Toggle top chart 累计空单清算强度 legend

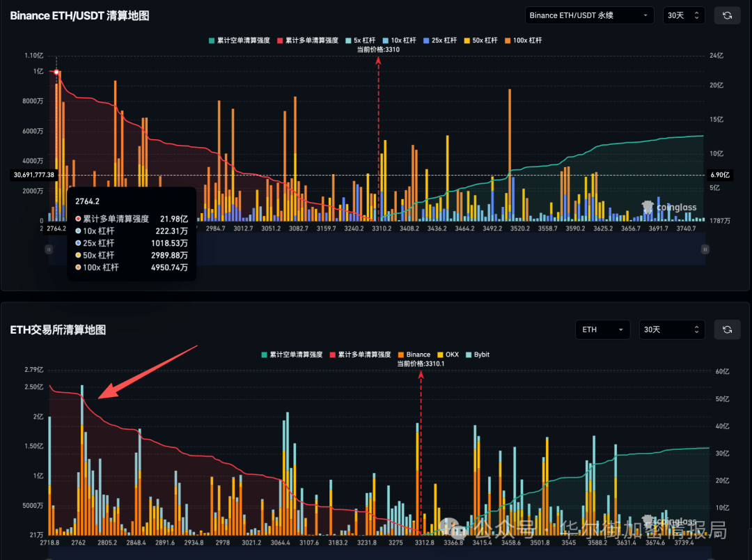240,40
